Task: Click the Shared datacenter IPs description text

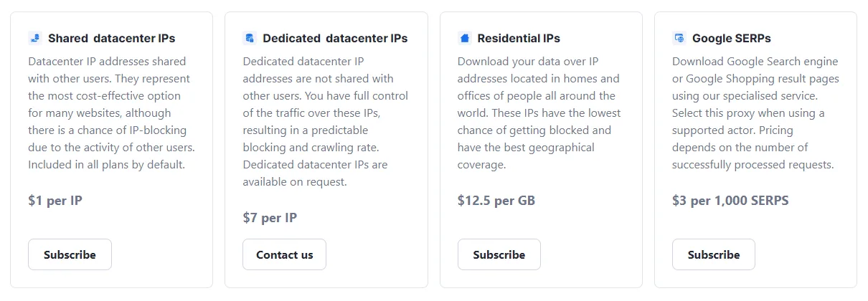Action: [111, 113]
